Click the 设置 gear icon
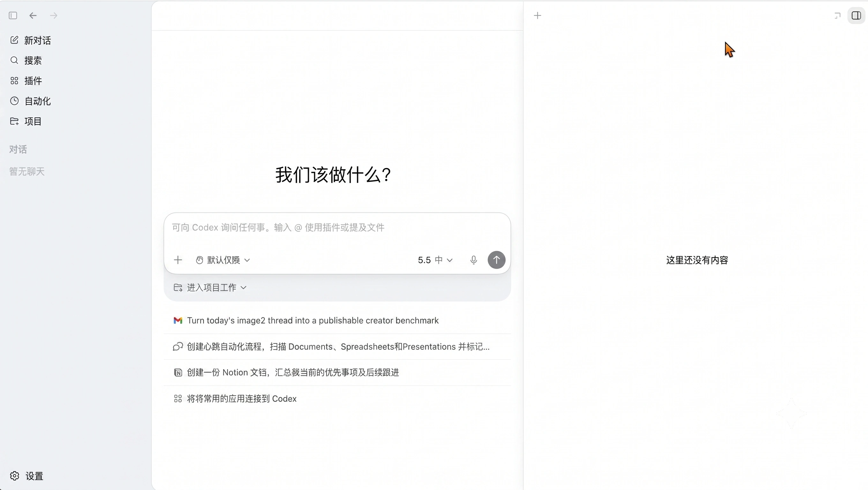The height and width of the screenshot is (490, 868). click(14, 476)
